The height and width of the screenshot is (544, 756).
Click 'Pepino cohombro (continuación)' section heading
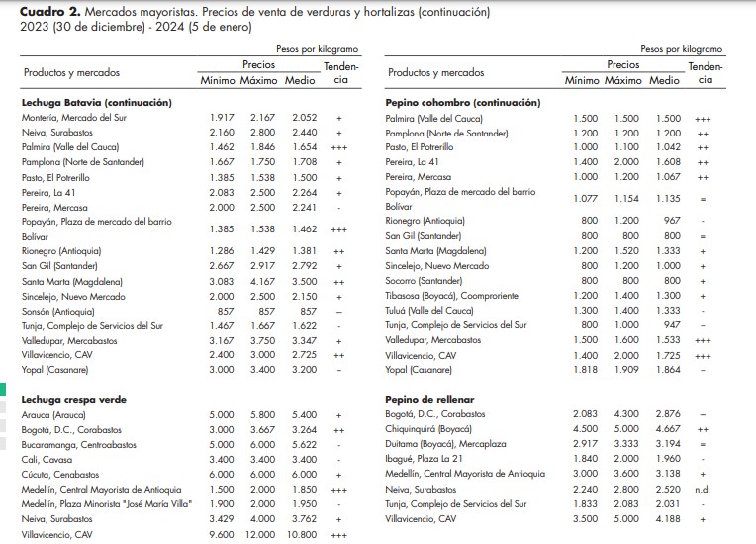coord(463,103)
